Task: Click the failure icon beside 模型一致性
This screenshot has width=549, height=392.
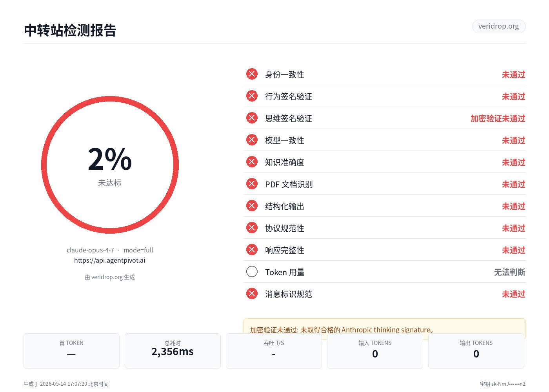Action: (252, 140)
